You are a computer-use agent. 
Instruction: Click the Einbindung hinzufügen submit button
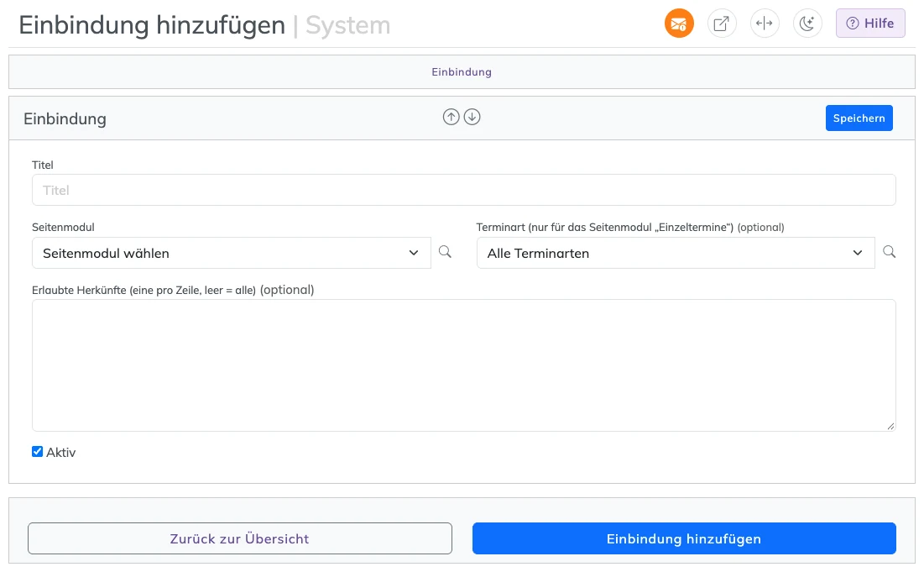684,538
